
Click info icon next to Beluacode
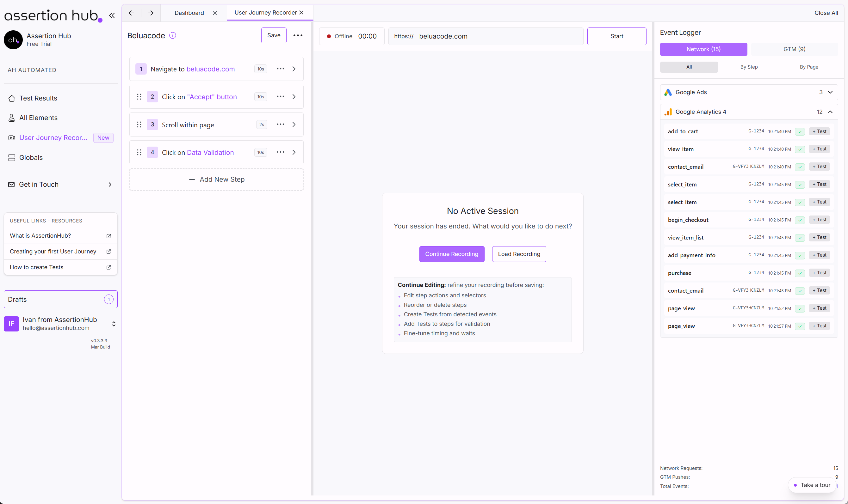click(173, 35)
